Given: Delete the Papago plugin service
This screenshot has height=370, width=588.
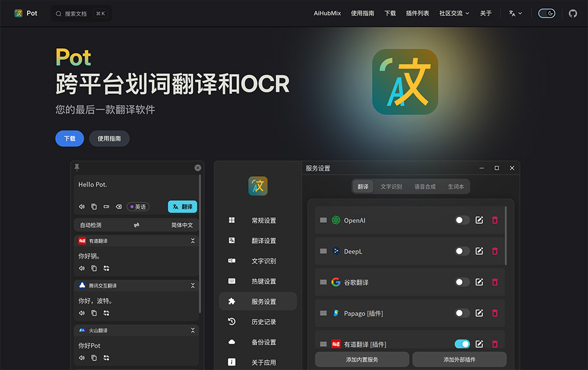Looking at the screenshot, I should pyautogui.click(x=495, y=313).
